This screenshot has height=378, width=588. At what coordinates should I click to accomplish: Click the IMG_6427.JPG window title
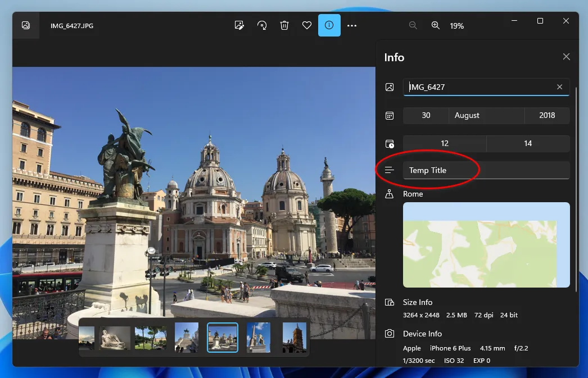[x=72, y=26]
